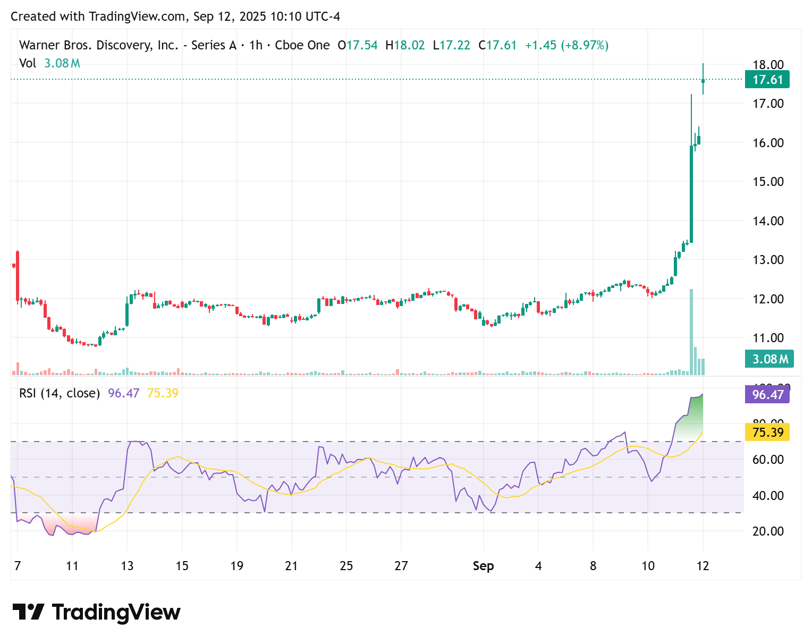Click the 12.00 price axis label
Screen dimensions: 812x644
pyautogui.click(x=768, y=299)
